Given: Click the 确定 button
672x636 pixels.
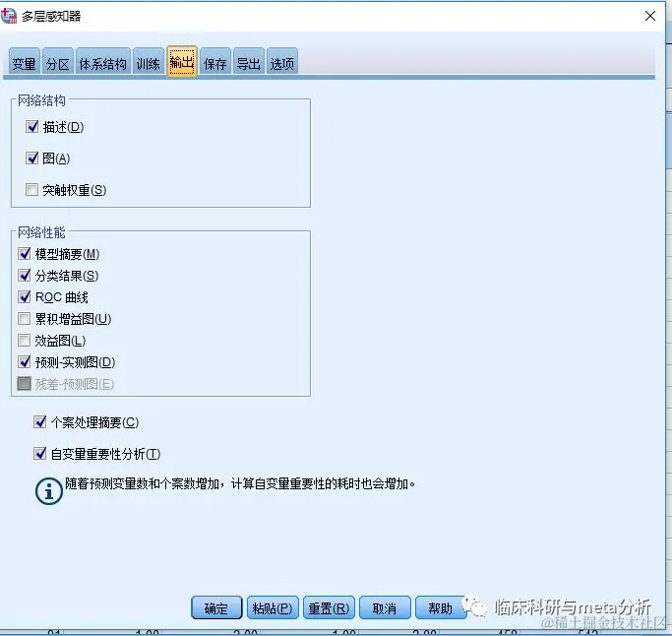Looking at the screenshot, I should (x=216, y=607).
